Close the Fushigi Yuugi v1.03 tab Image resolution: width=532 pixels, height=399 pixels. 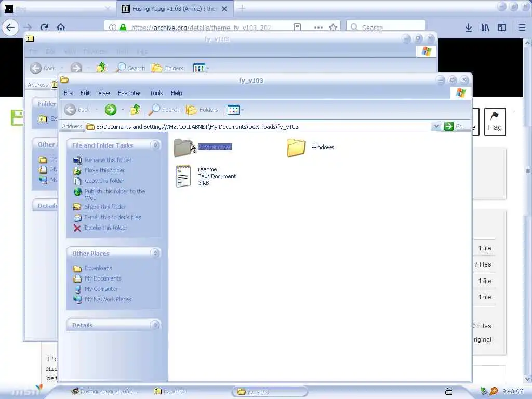coord(224,9)
